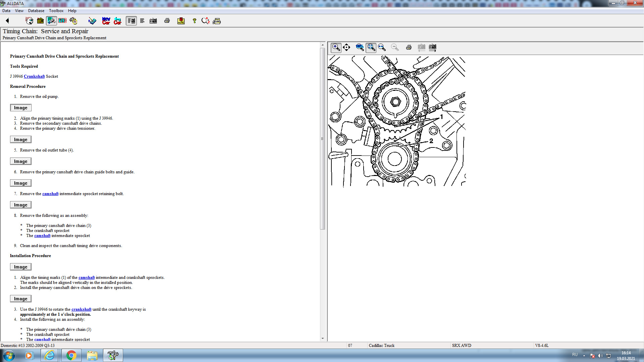This screenshot has height=362, width=644.
Task: Click the A-Z search magnifier icon
Action: [x=205, y=21]
